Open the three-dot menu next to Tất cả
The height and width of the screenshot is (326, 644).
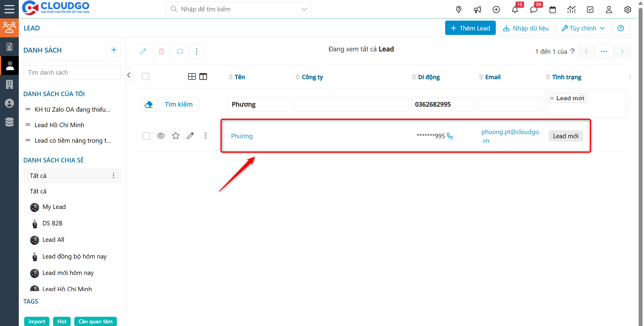click(113, 176)
